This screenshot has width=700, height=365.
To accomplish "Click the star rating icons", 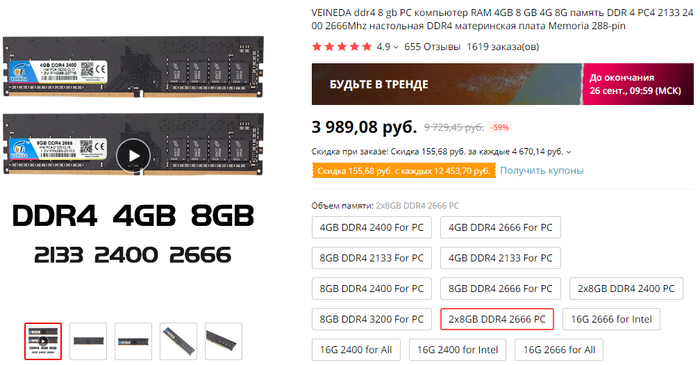I will tap(342, 47).
